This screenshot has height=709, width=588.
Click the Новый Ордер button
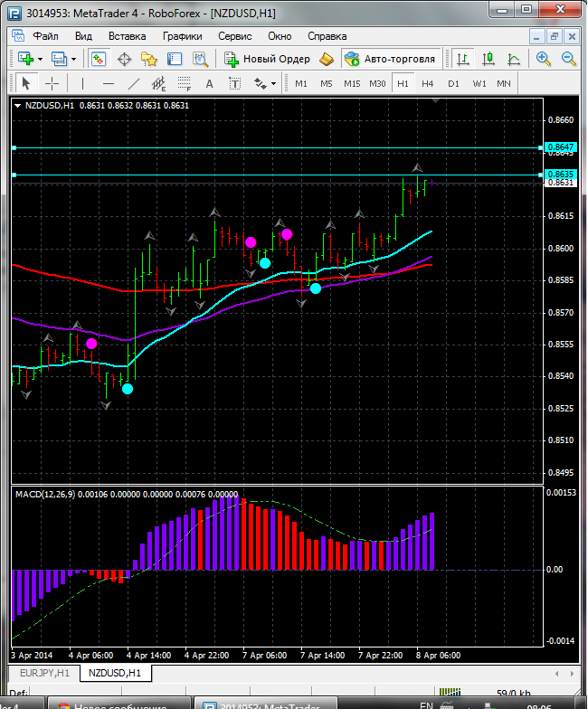click(x=268, y=60)
